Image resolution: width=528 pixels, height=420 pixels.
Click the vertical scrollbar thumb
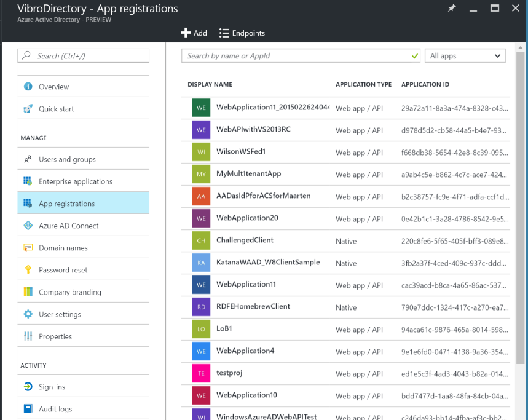[520, 208]
